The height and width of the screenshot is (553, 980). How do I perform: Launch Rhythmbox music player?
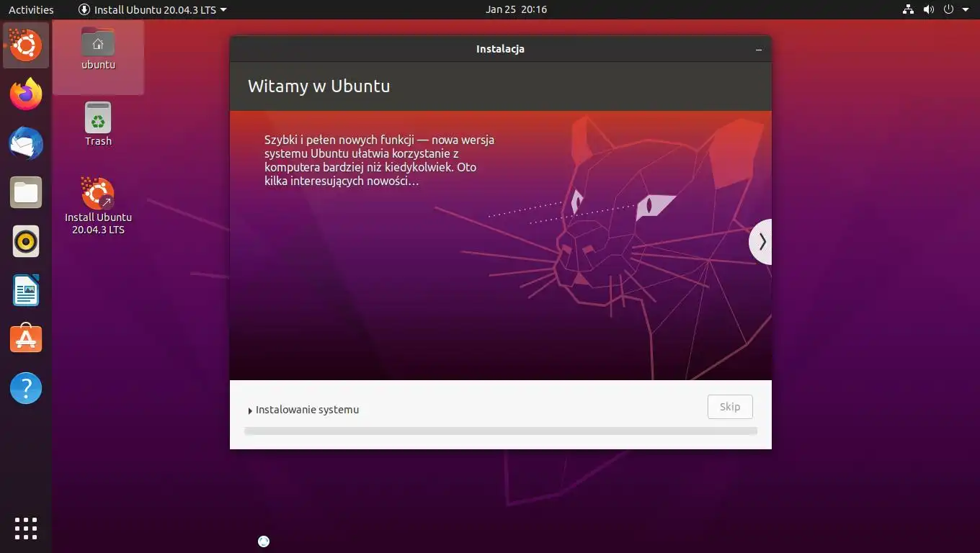click(26, 241)
